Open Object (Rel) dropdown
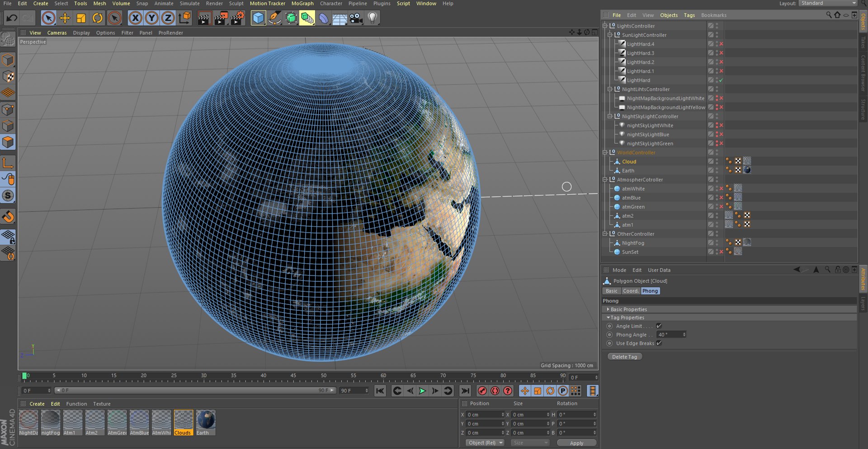868x449 pixels. (x=486, y=443)
